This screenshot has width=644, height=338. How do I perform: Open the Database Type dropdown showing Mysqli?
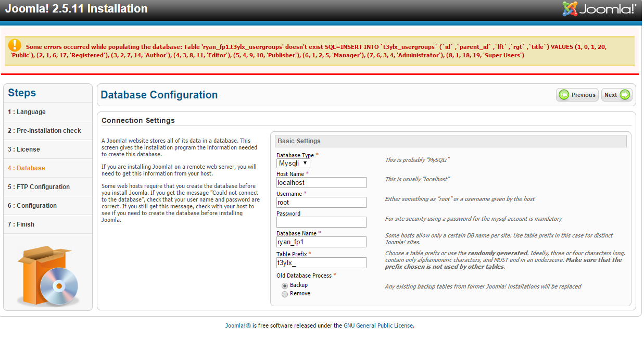(293, 162)
